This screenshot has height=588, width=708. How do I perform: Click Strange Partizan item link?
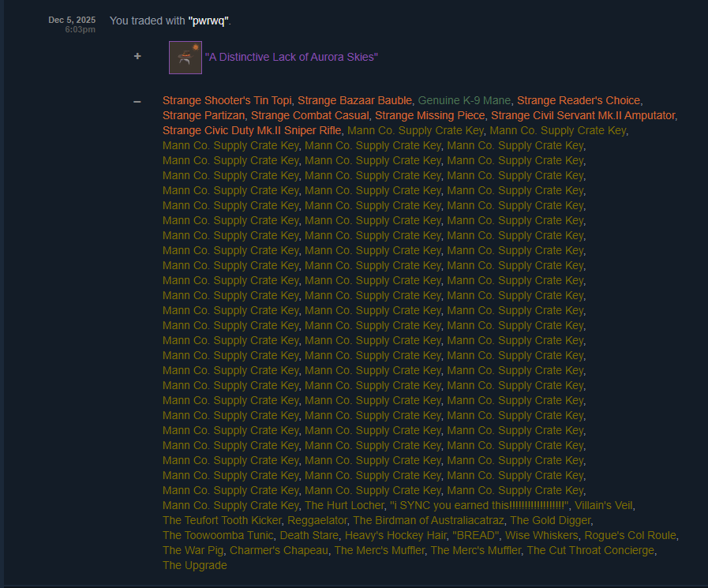click(x=204, y=115)
